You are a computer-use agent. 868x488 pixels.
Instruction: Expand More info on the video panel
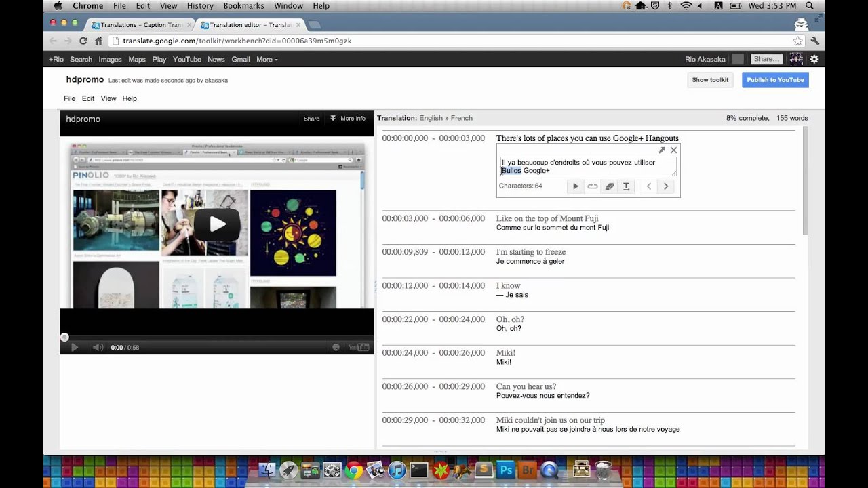pyautogui.click(x=348, y=119)
